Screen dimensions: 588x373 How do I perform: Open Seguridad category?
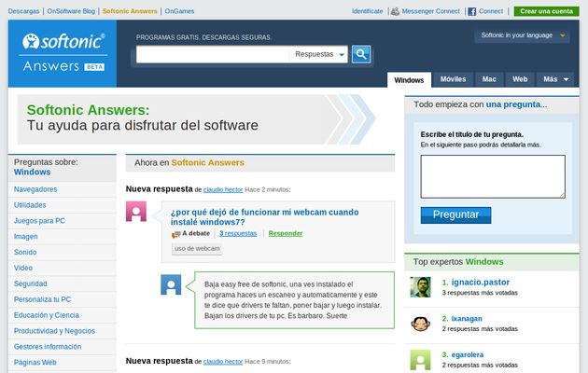[x=31, y=283]
